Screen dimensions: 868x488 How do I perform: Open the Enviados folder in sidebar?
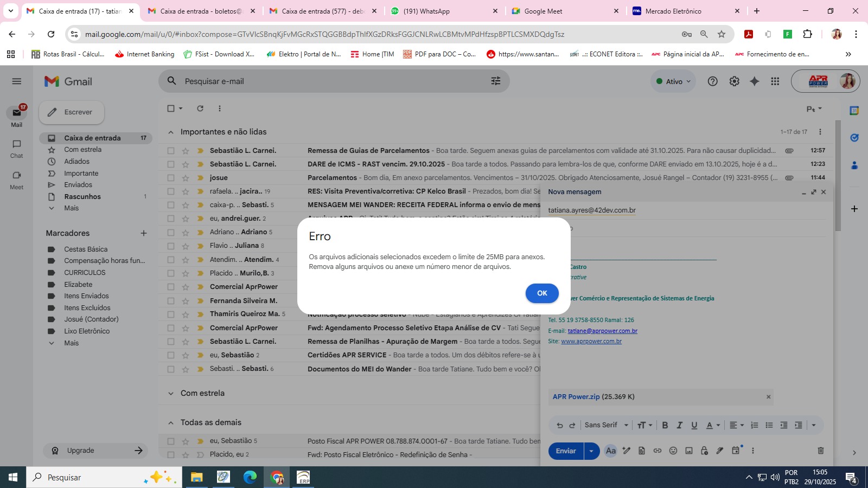point(78,185)
